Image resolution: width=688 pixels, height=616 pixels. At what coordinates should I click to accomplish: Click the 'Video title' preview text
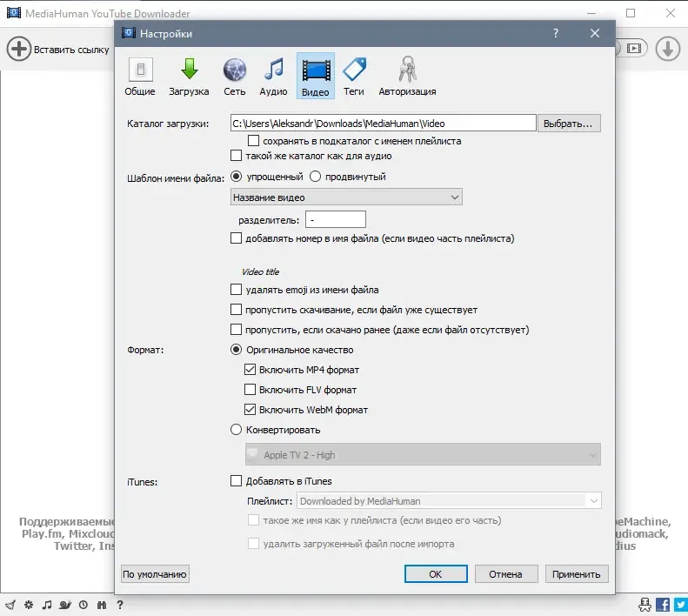tap(260, 271)
